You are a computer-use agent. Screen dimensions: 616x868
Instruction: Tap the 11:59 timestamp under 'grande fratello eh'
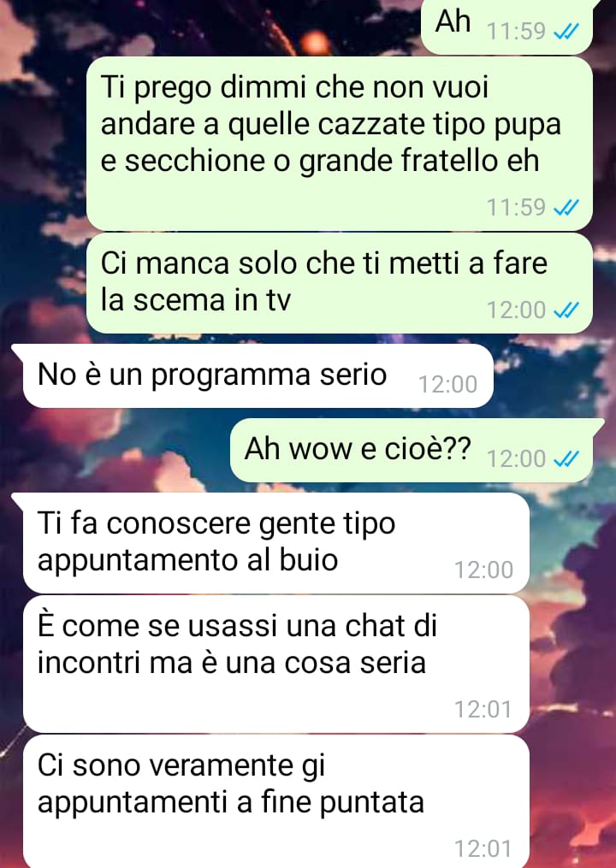pos(516,208)
